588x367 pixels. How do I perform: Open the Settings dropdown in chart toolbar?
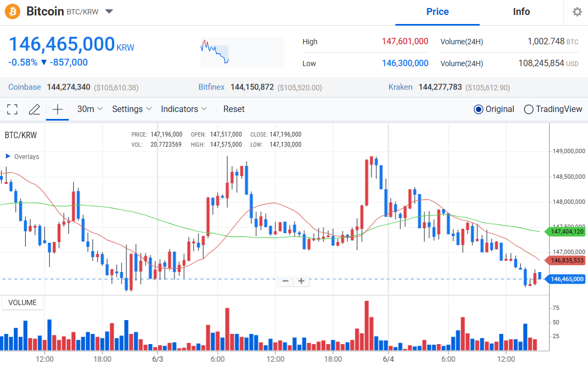click(132, 109)
